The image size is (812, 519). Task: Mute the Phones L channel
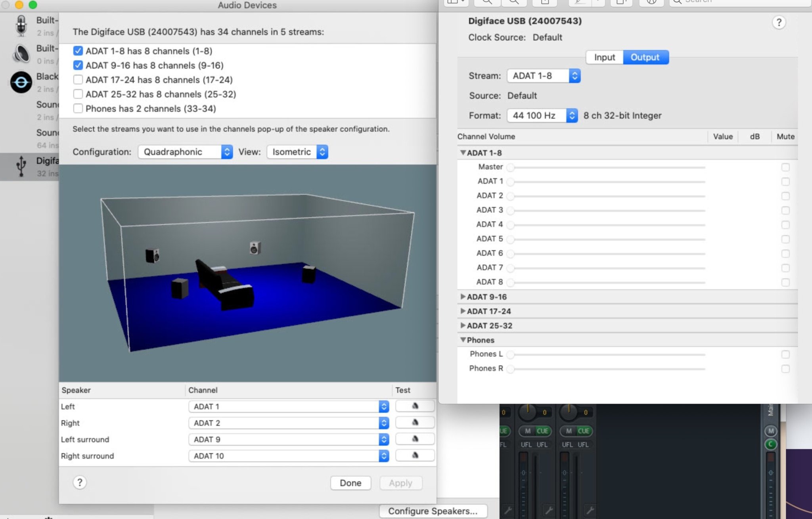pos(785,354)
